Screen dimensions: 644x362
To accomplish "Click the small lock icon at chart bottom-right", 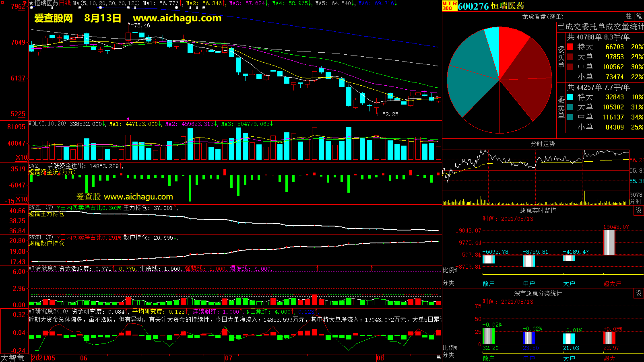I will click(x=438, y=357).
